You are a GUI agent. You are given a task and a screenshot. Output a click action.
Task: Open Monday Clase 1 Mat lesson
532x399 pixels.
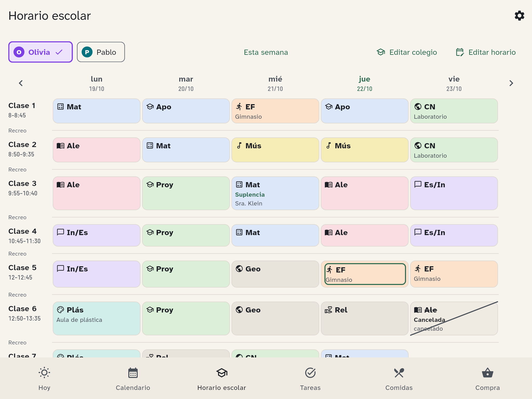97,111
